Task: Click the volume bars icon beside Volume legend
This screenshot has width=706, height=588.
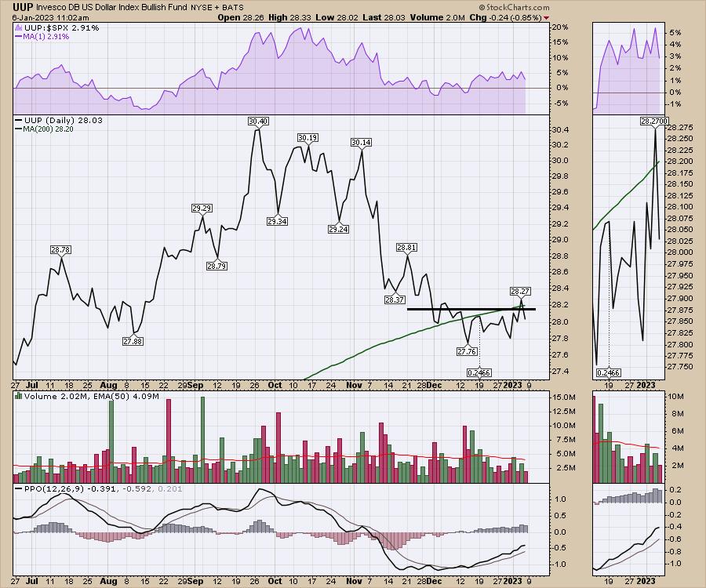Action: pos(19,396)
